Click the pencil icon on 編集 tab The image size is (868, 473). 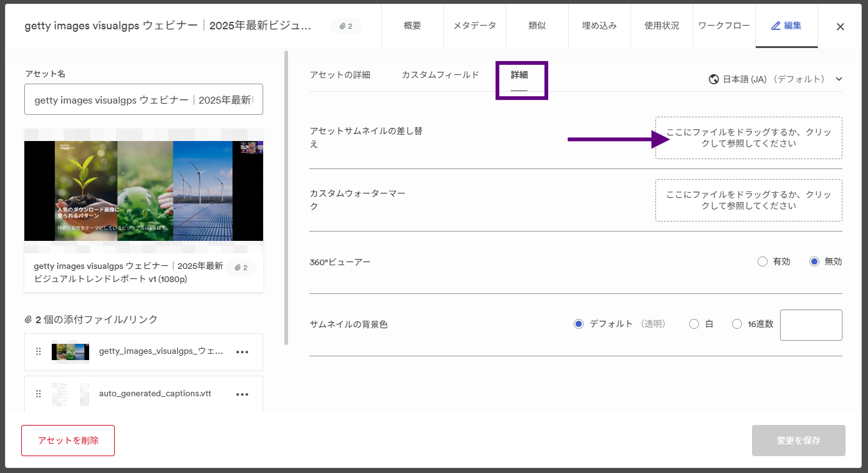[x=776, y=26]
